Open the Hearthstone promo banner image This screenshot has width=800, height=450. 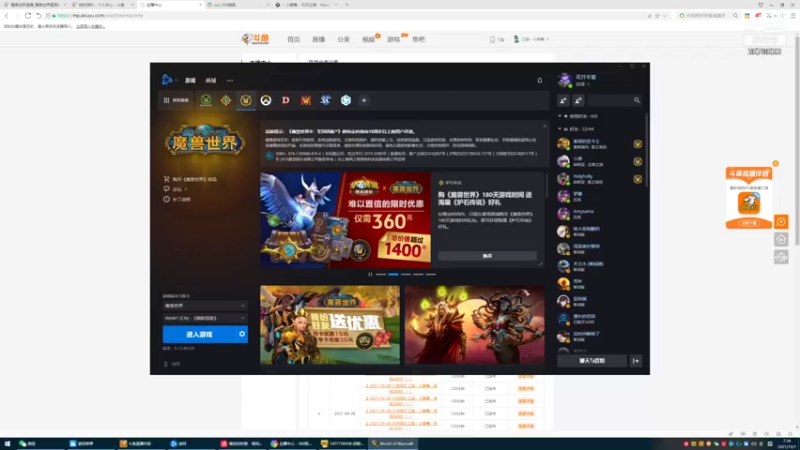coord(345,220)
